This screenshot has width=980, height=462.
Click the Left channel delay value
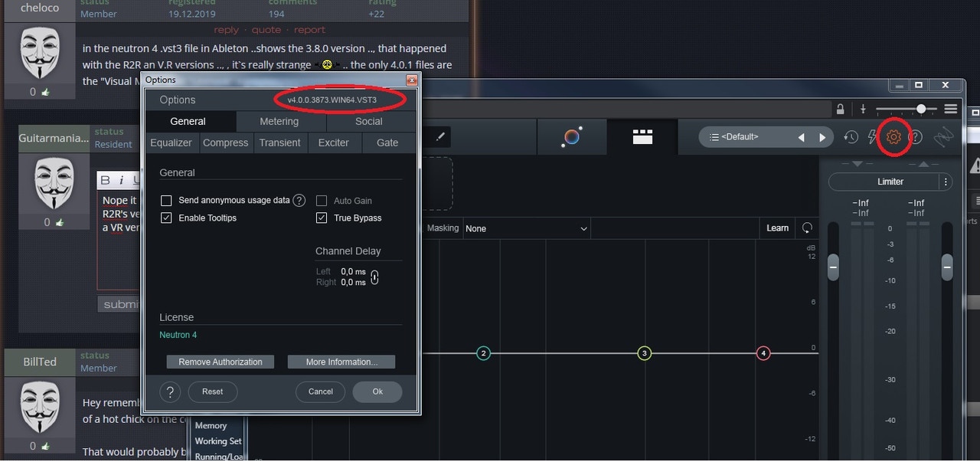click(353, 272)
